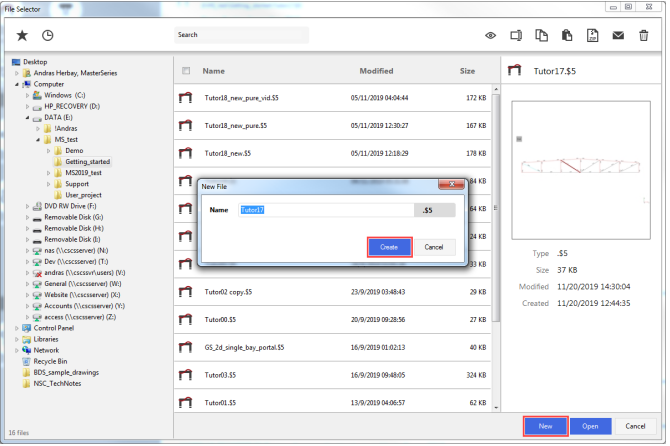This screenshot has height=446, width=670.
Task: Sort files by Modified column
Action: tap(376, 71)
